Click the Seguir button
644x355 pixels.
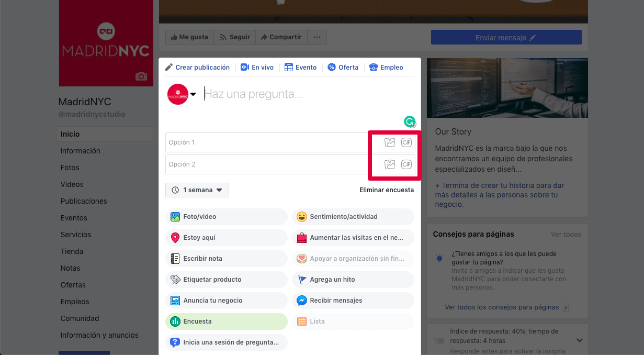234,37
